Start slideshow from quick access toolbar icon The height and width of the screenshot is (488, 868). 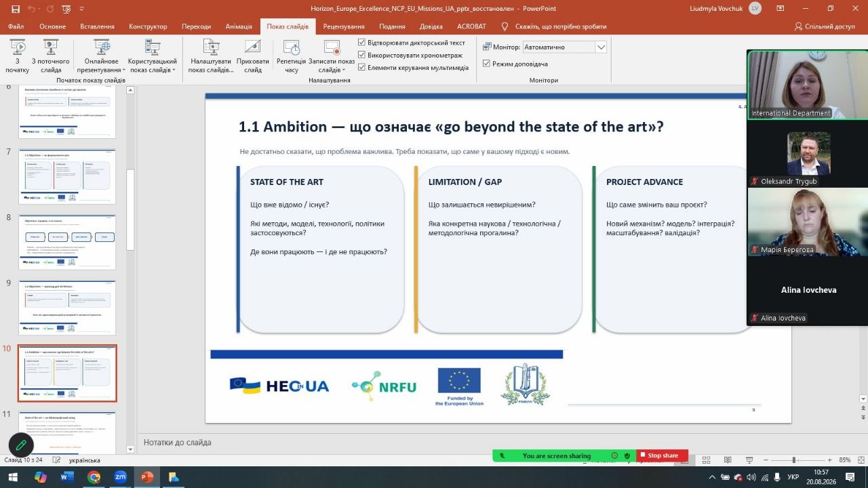coord(66,8)
